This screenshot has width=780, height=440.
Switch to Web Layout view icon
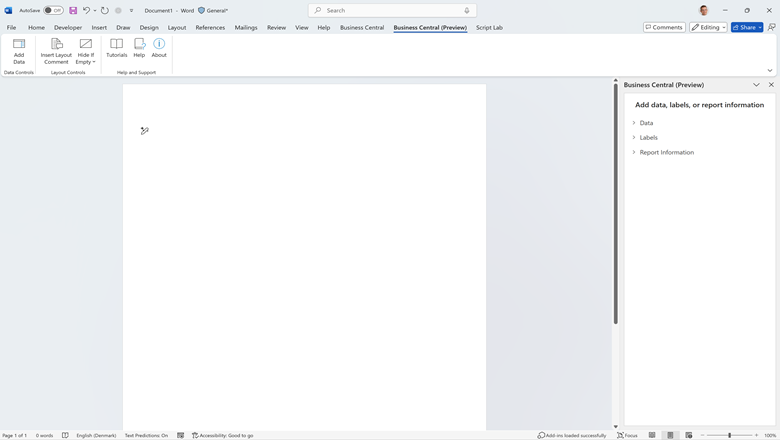689,435
